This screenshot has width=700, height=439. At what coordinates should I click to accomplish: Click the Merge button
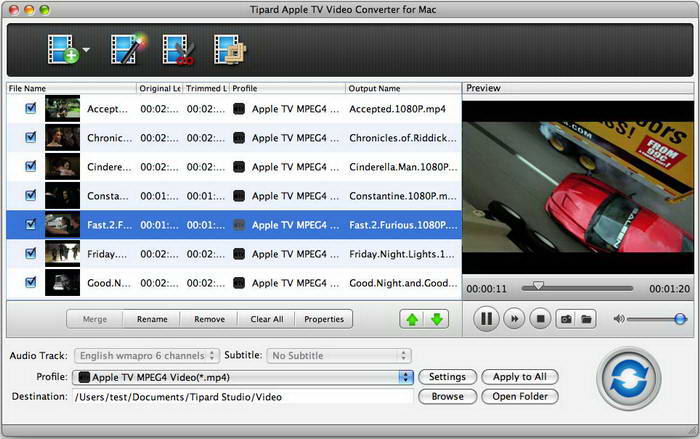[x=95, y=319]
